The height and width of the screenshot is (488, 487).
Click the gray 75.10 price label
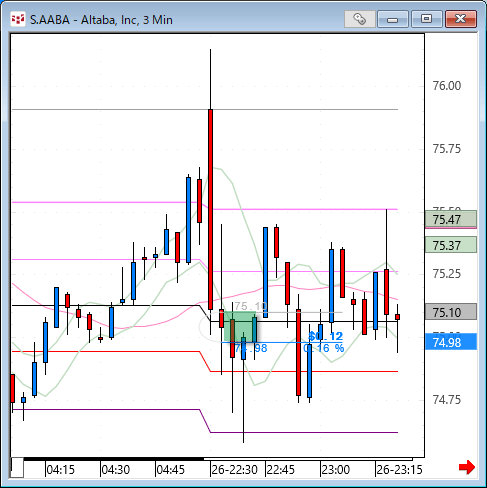(x=451, y=312)
